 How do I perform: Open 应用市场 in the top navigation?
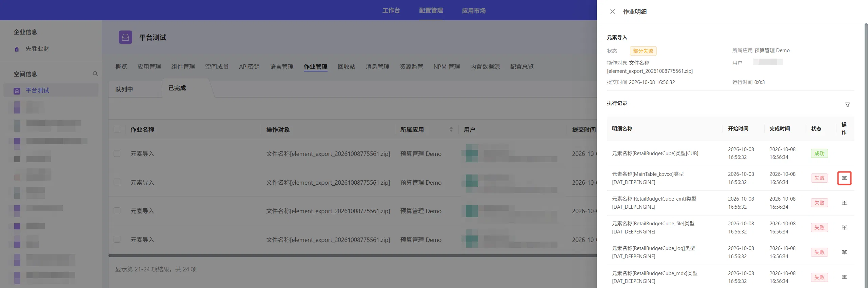(474, 11)
